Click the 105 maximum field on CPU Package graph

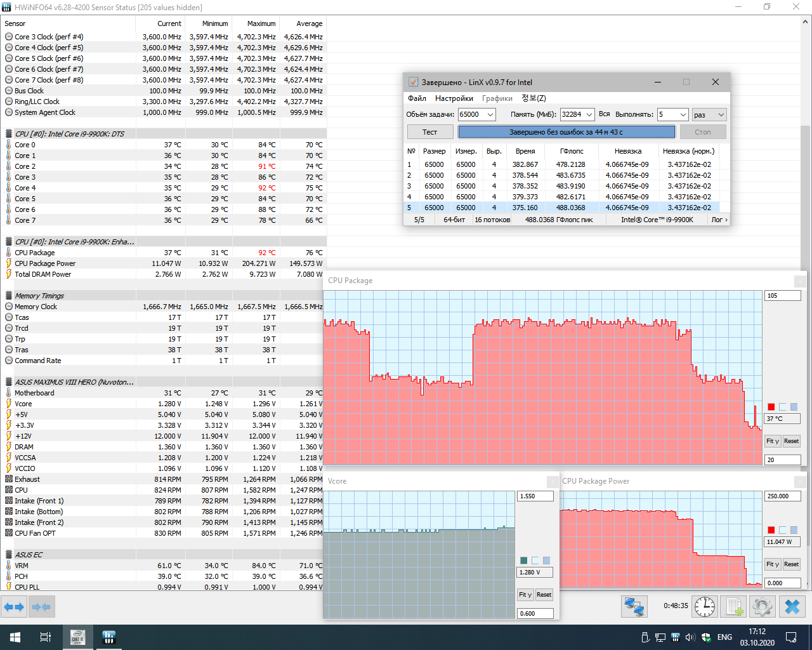[x=782, y=296]
